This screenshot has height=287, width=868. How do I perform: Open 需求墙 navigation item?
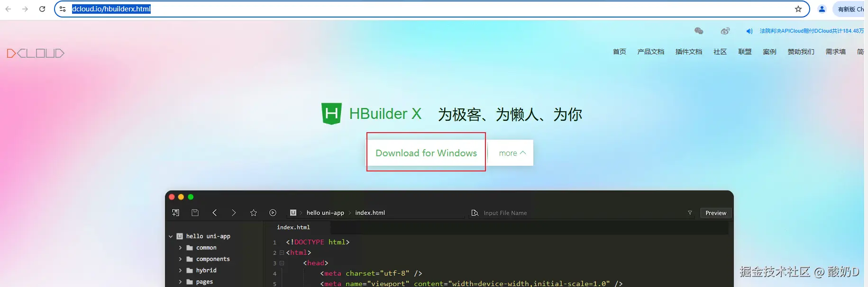tap(835, 52)
